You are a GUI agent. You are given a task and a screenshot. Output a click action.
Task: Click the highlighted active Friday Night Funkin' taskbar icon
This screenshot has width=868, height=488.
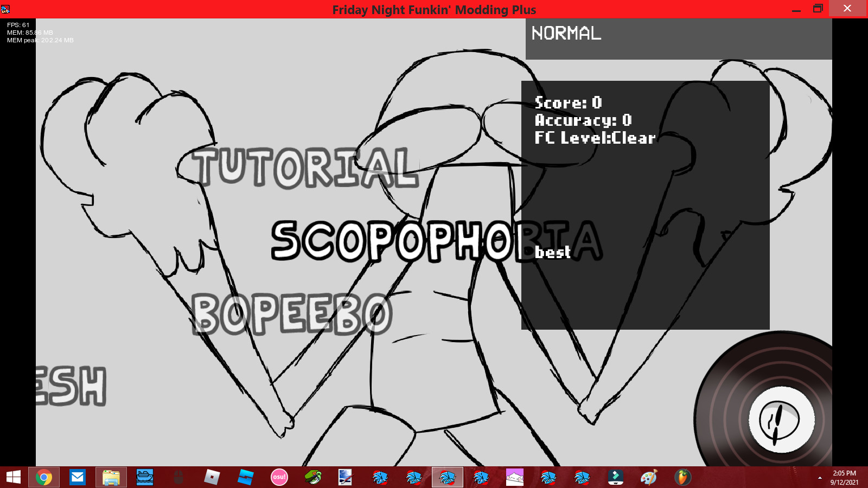(x=448, y=477)
